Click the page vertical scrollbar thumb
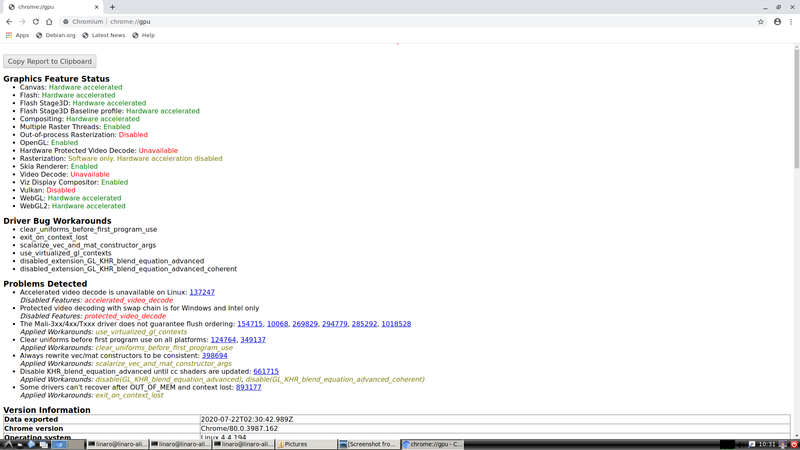The width and height of the screenshot is (800, 450). pyautogui.click(x=796, y=109)
